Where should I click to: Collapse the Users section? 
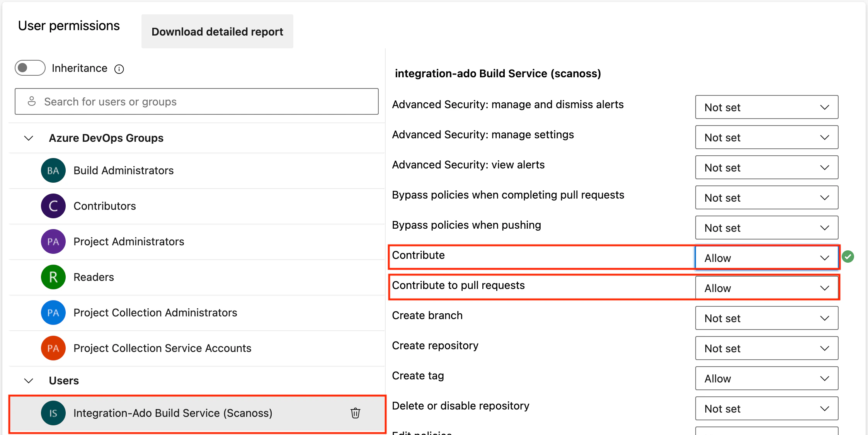28,381
